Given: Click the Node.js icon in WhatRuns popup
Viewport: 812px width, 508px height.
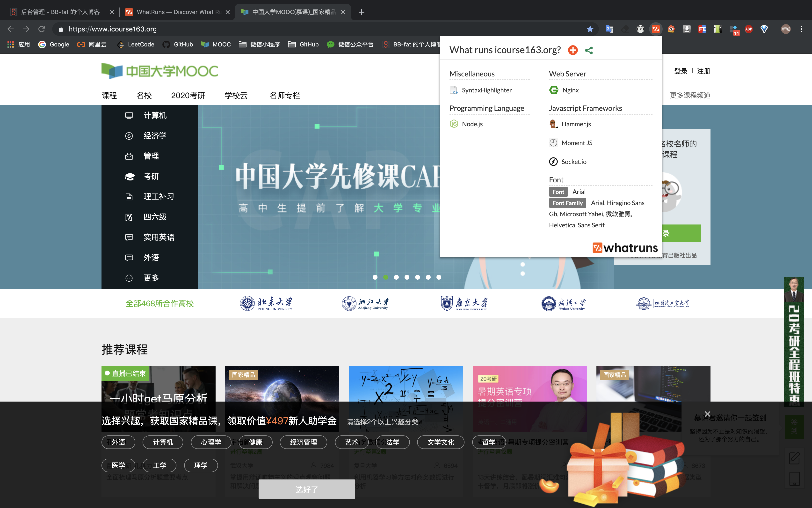Looking at the screenshot, I should click(x=454, y=124).
